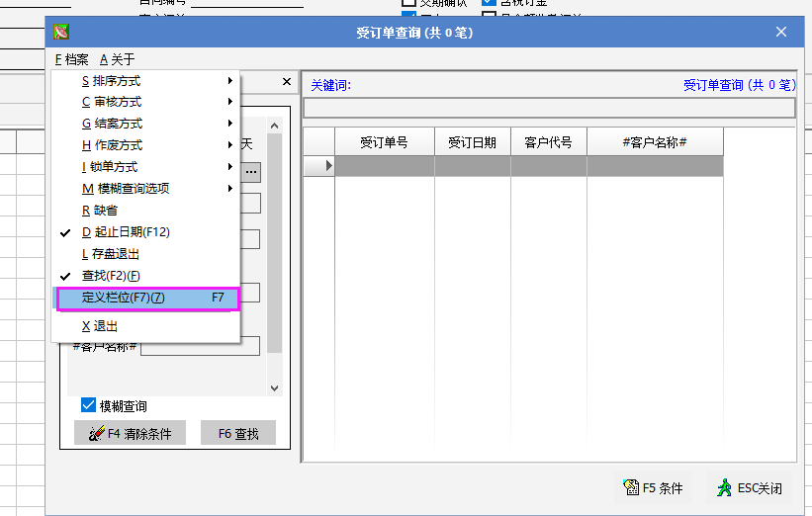Click the 受订单号 column header
812x516 pixels.
(x=384, y=142)
